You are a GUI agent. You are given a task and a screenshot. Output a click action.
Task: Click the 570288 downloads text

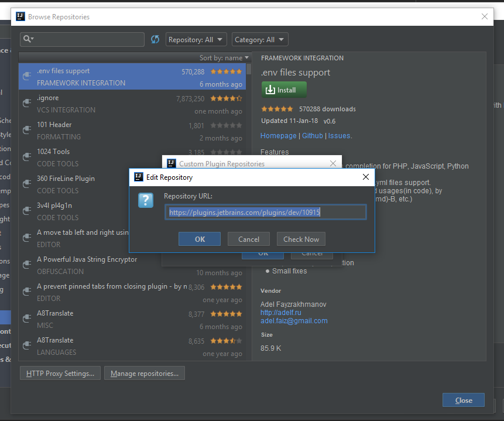(x=327, y=109)
